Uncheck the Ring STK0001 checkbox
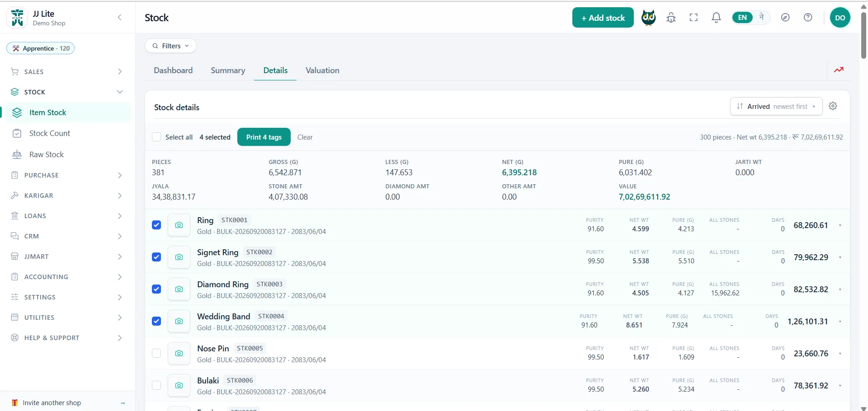The image size is (868, 411). coord(156,225)
